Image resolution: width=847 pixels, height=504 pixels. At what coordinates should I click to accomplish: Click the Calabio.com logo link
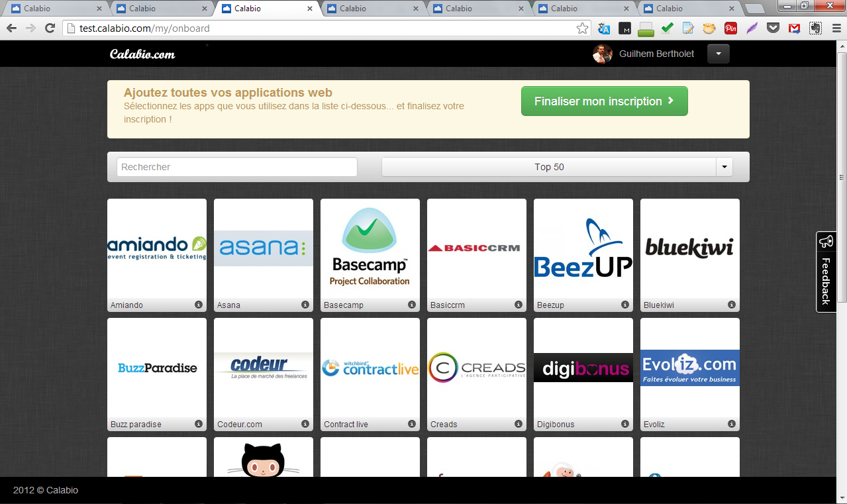[142, 54]
